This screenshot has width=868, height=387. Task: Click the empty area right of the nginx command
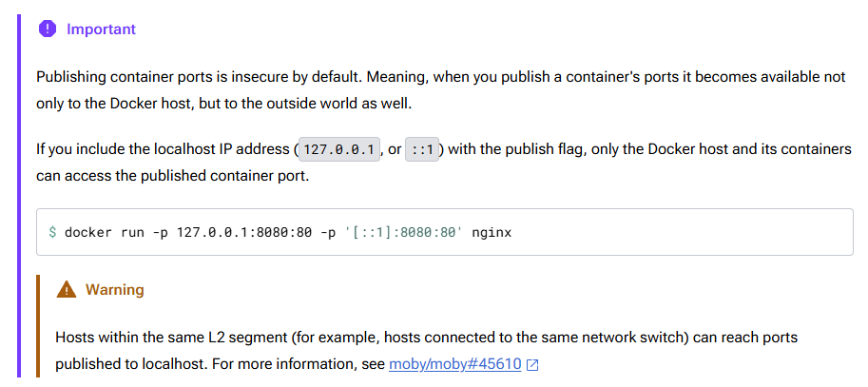pos(685,232)
